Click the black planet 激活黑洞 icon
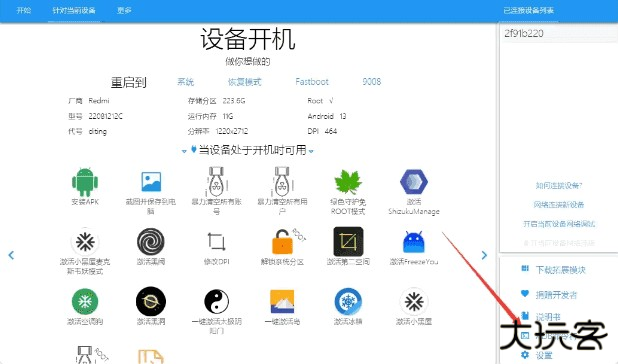The height and width of the screenshot is (364, 618). tap(151, 301)
